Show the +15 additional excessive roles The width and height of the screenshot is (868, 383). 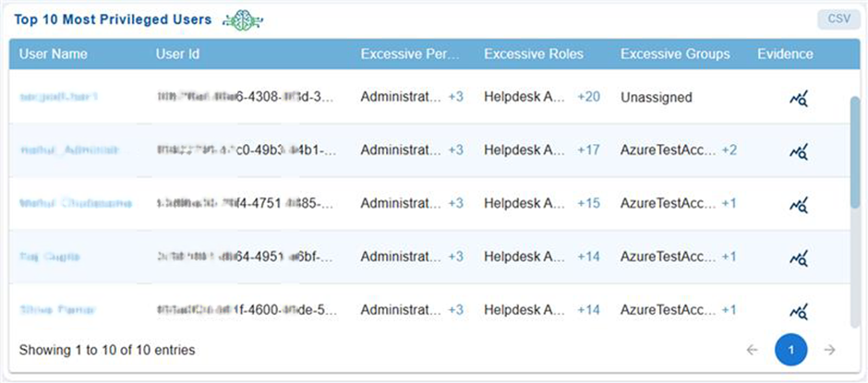588,203
